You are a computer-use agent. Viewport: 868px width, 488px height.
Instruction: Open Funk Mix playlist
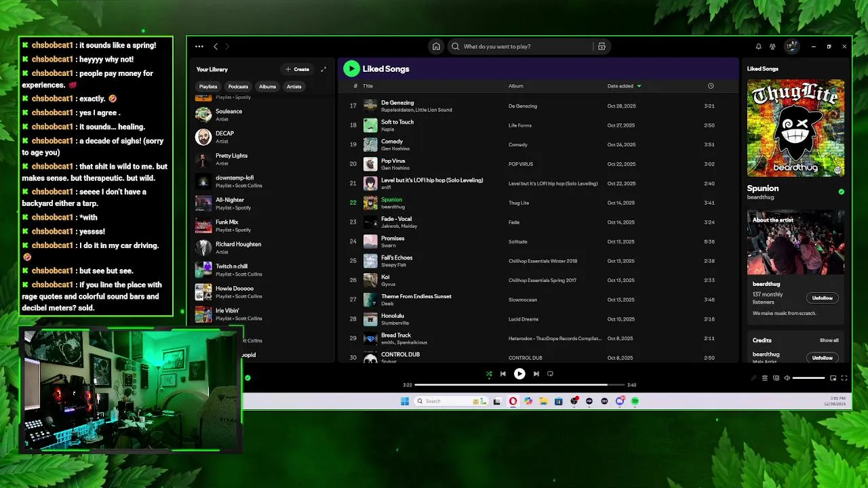(263, 226)
